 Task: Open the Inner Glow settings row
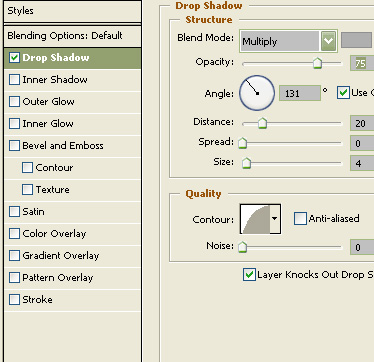click(x=73, y=124)
